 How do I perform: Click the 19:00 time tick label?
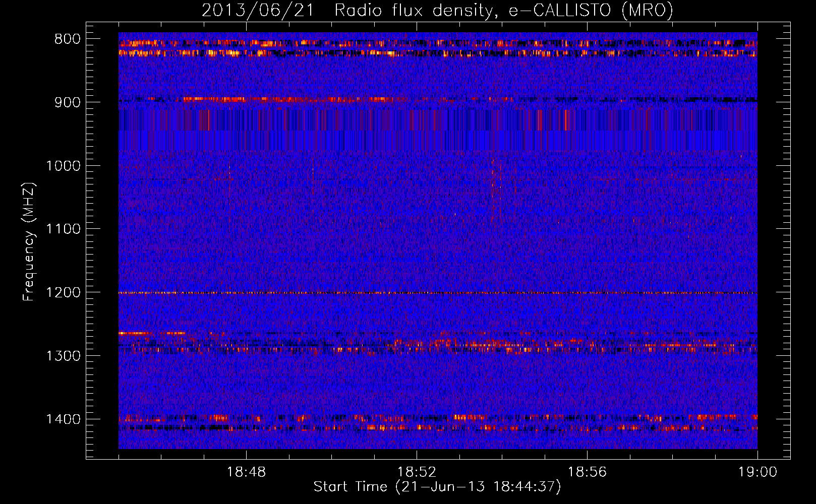click(x=757, y=472)
